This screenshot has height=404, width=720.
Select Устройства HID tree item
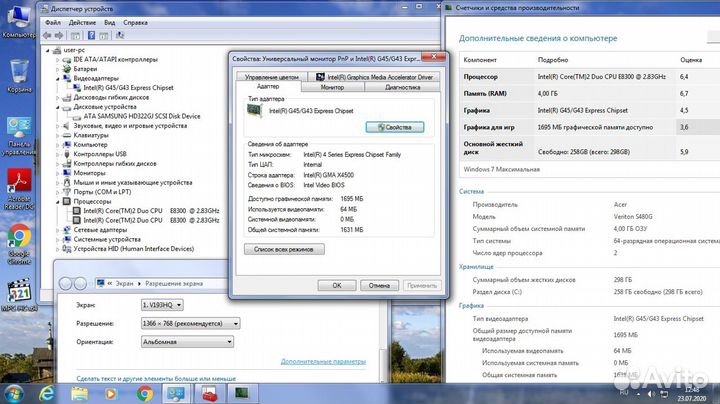(134, 249)
